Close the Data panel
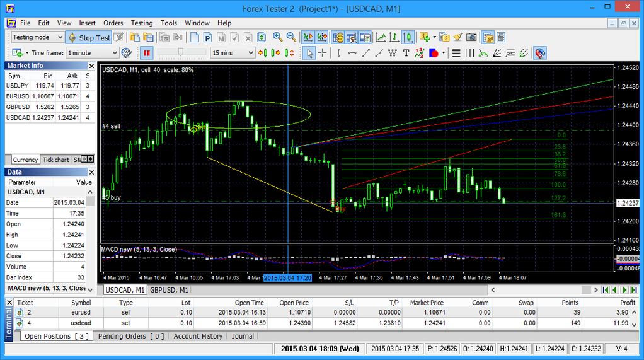This screenshot has height=360, width=644. click(x=91, y=172)
